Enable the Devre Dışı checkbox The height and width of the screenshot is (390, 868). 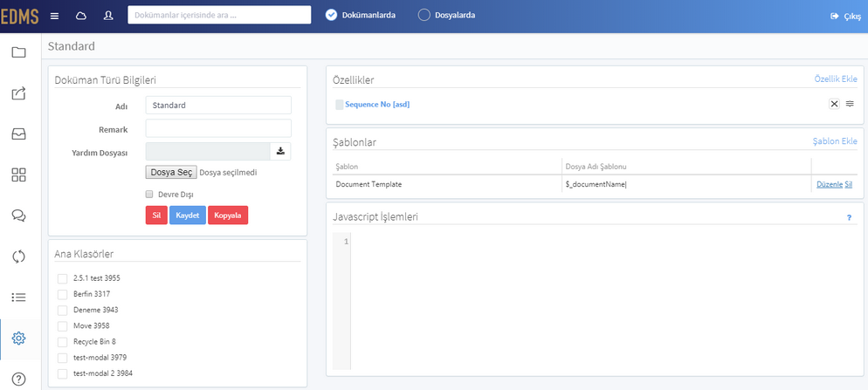149,195
